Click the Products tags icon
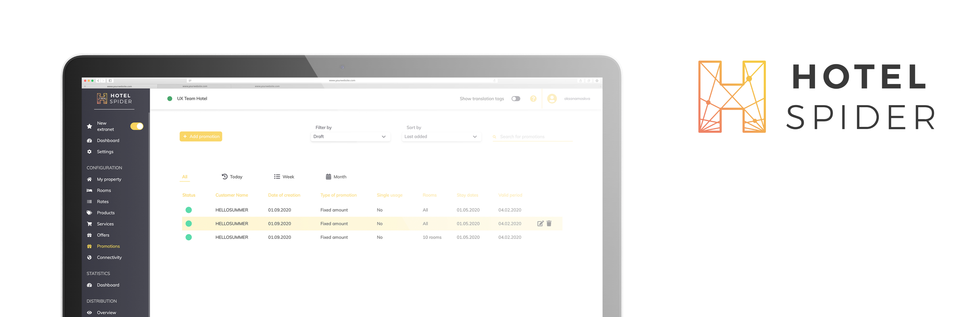Image resolution: width=980 pixels, height=317 pixels. 89,213
